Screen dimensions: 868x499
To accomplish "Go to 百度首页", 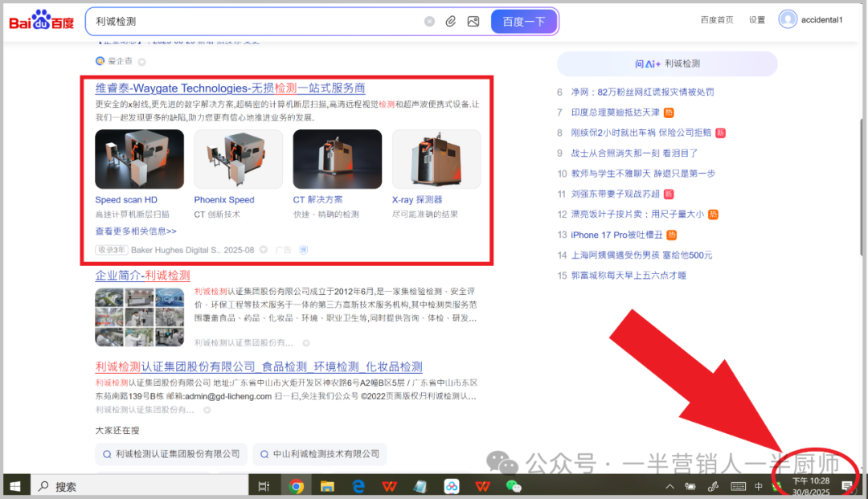I will [717, 20].
